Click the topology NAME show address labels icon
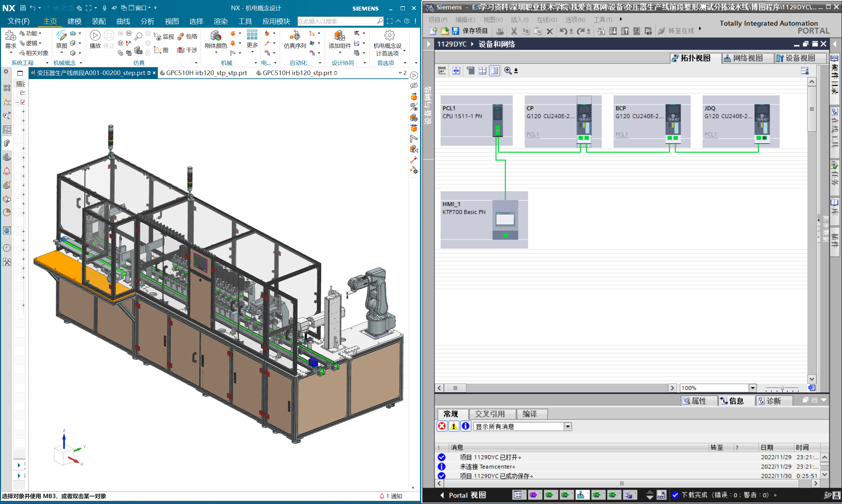Screen dimensions: 842x504 coord(442,70)
